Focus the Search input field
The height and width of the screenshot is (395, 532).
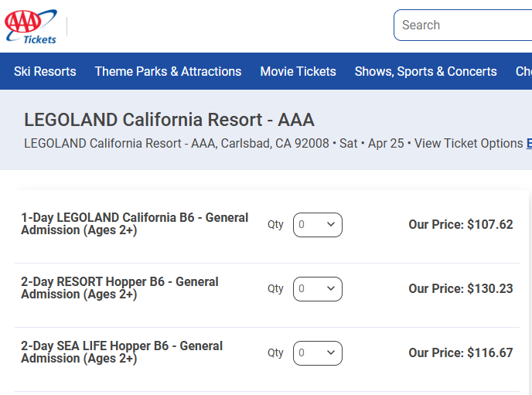click(464, 26)
